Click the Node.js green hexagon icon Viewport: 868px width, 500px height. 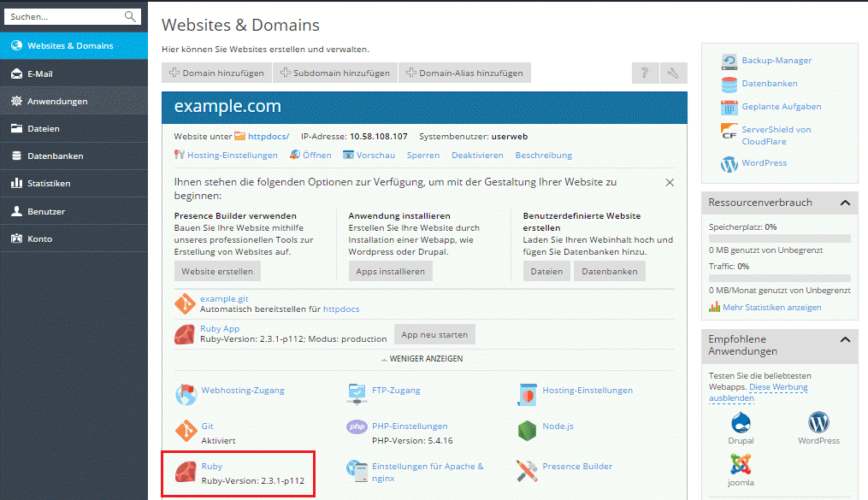(527, 430)
